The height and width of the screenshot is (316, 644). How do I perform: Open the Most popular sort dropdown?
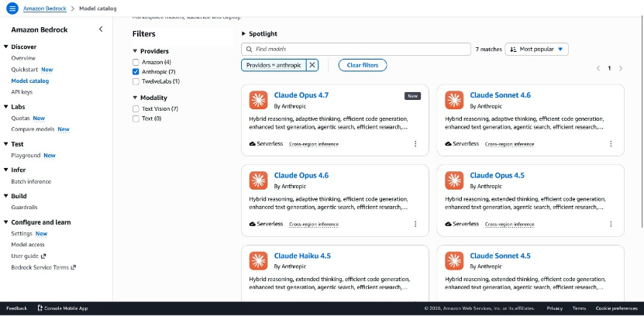click(537, 50)
